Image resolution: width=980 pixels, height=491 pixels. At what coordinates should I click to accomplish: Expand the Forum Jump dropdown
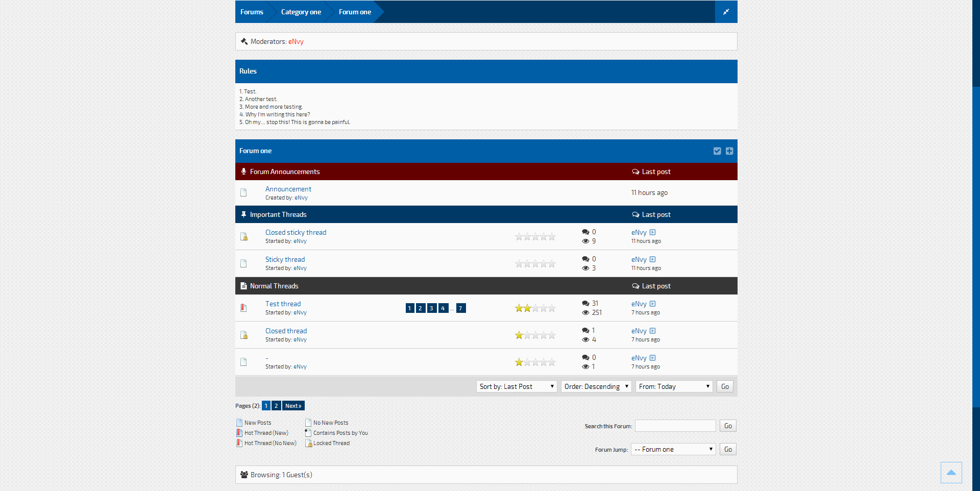point(673,449)
